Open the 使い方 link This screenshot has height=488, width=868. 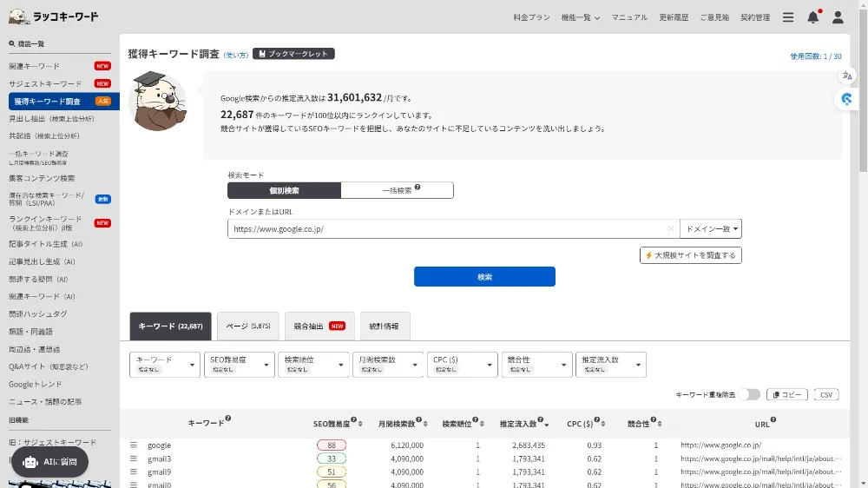(x=236, y=55)
